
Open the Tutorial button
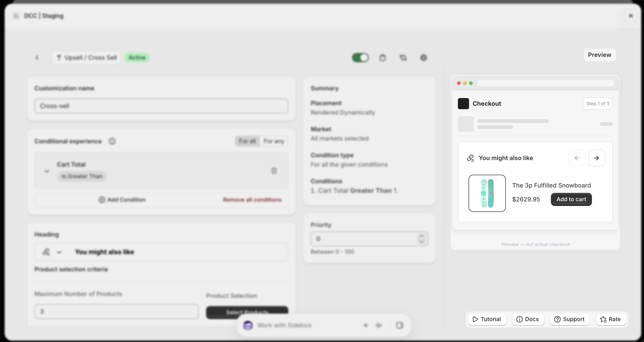click(487, 319)
